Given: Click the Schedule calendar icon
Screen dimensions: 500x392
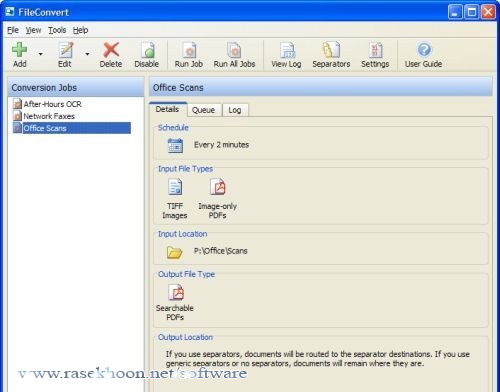Looking at the screenshot, I should point(175,146).
